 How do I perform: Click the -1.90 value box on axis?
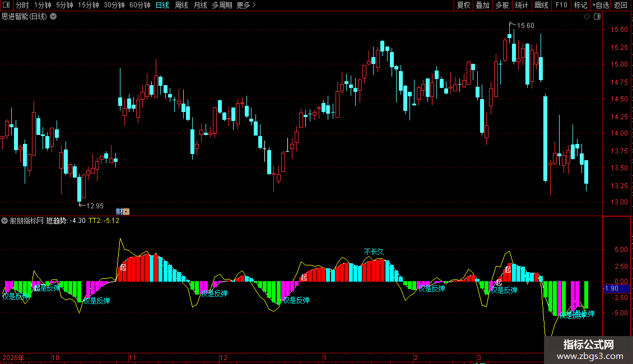(x=616, y=288)
